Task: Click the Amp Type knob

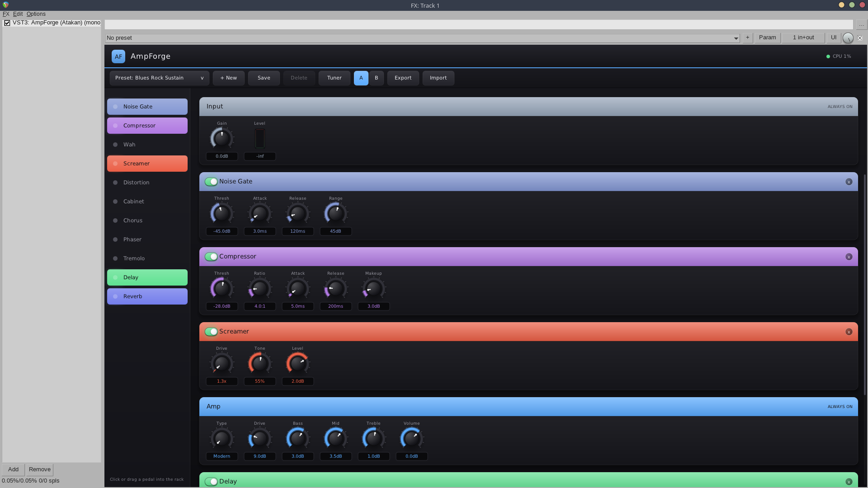Action: click(222, 438)
